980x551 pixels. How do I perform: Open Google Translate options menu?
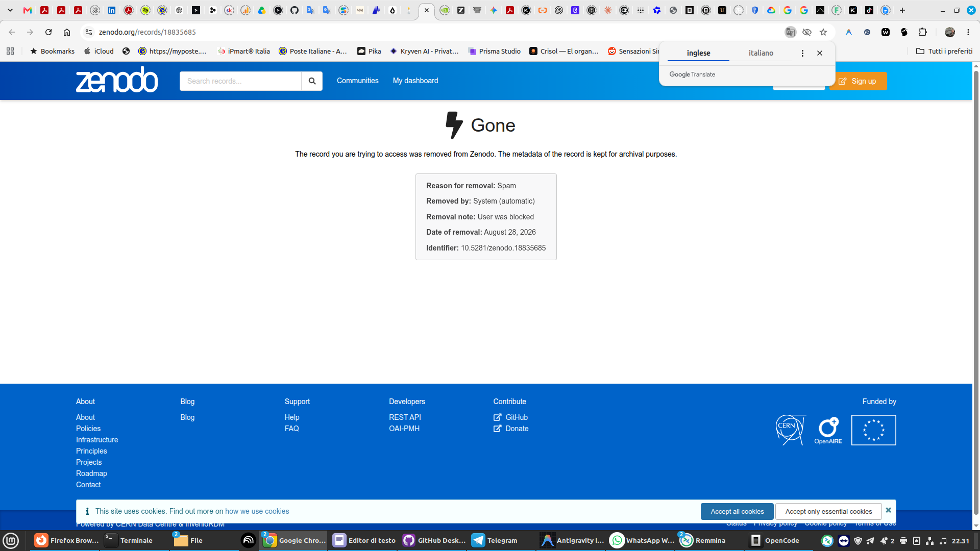coord(802,53)
